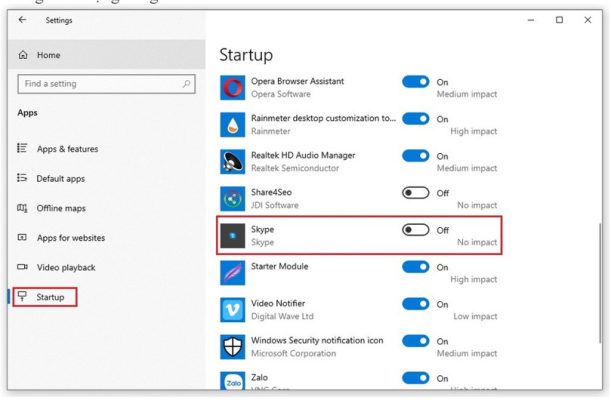This screenshot has height=400, width=611.
Task: Click the vertical scrollbar thumb
Action: tap(600, 283)
